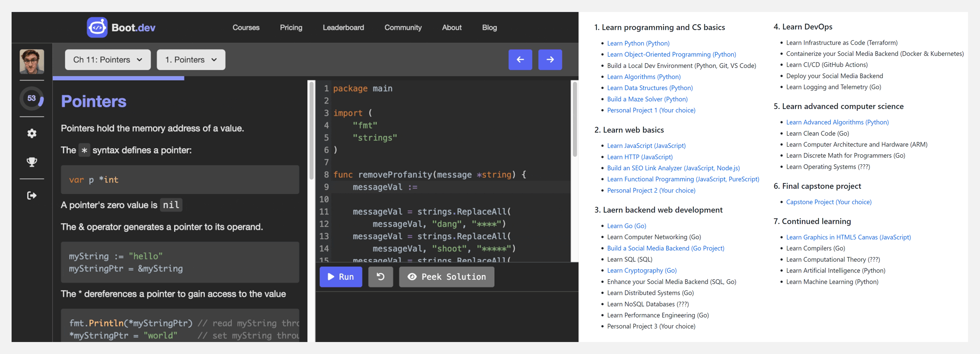This screenshot has width=980, height=354.
Task: Place cursor on line 9 messageVal :=
Action: (x=385, y=187)
